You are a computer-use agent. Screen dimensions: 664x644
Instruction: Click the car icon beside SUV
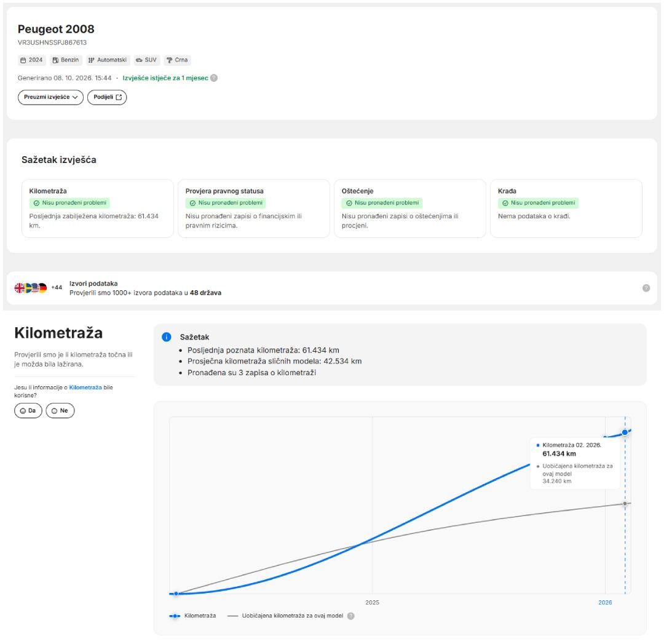pos(139,60)
